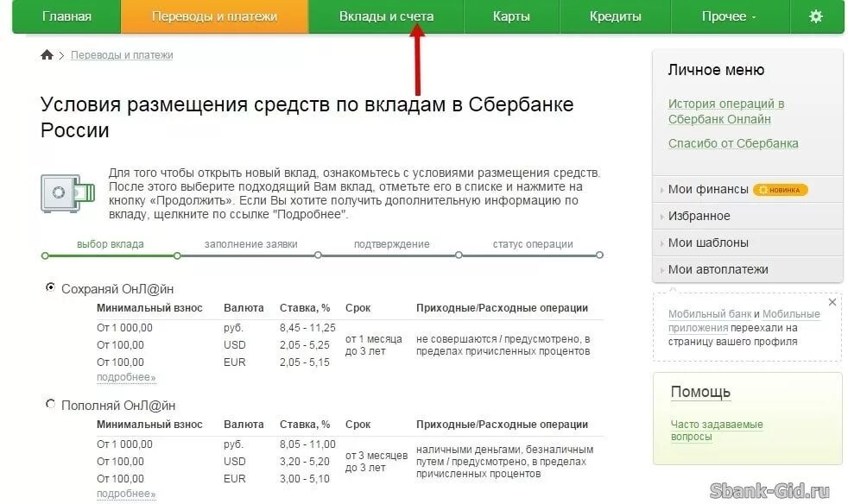Click the подтверждение step label
Screen dimensions: 848x504
tap(391, 244)
